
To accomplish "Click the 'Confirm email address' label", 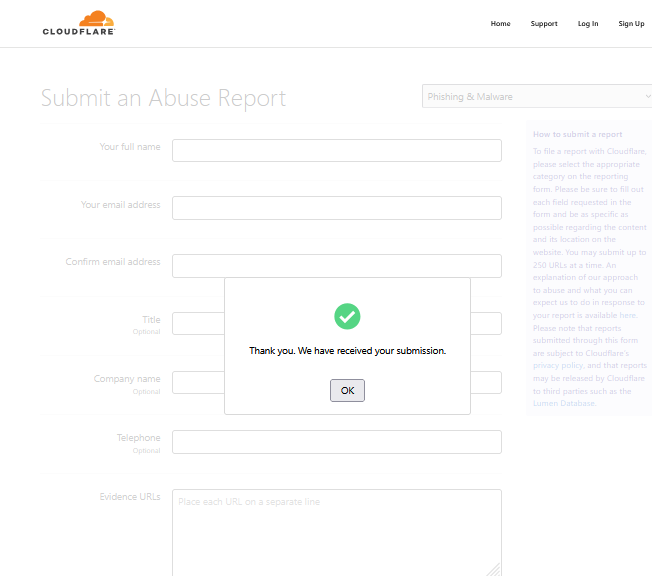I will pyautogui.click(x=113, y=262).
